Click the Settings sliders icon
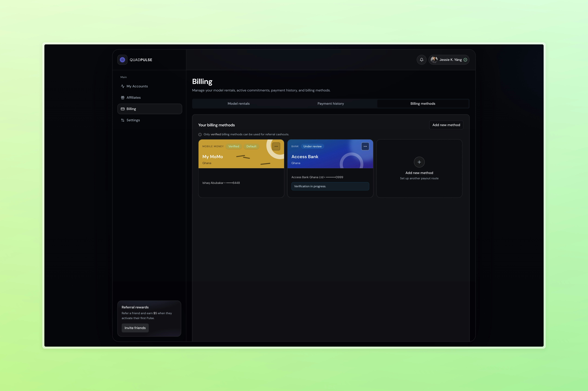 (x=123, y=120)
